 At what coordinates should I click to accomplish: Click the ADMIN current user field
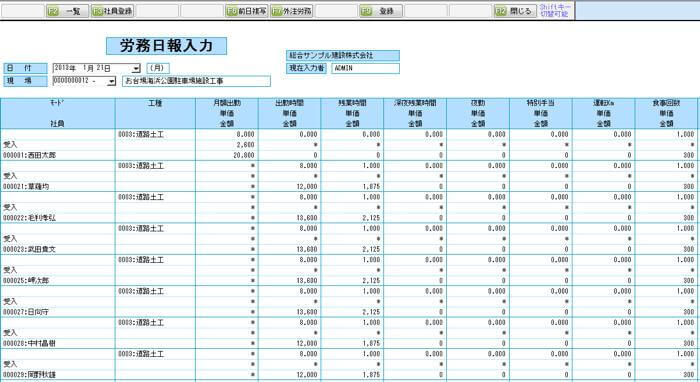365,68
